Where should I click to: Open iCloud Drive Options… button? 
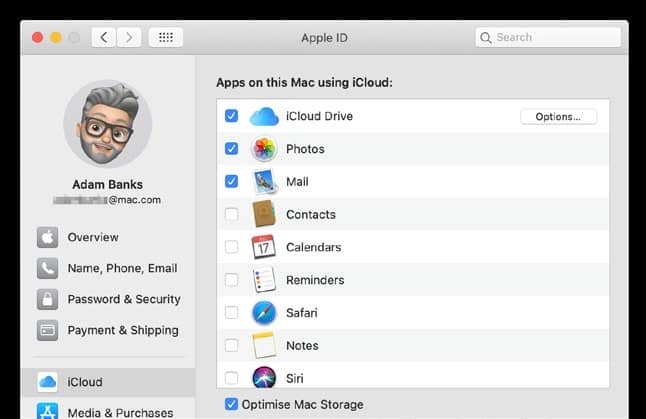click(x=558, y=117)
